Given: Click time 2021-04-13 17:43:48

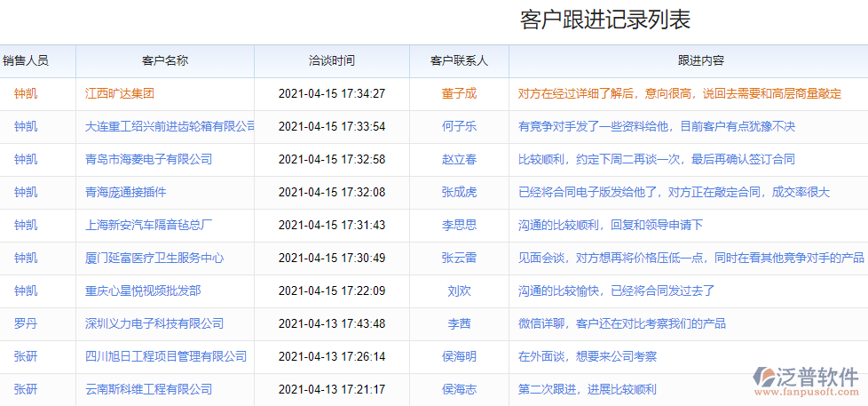Looking at the screenshot, I should tap(332, 323).
